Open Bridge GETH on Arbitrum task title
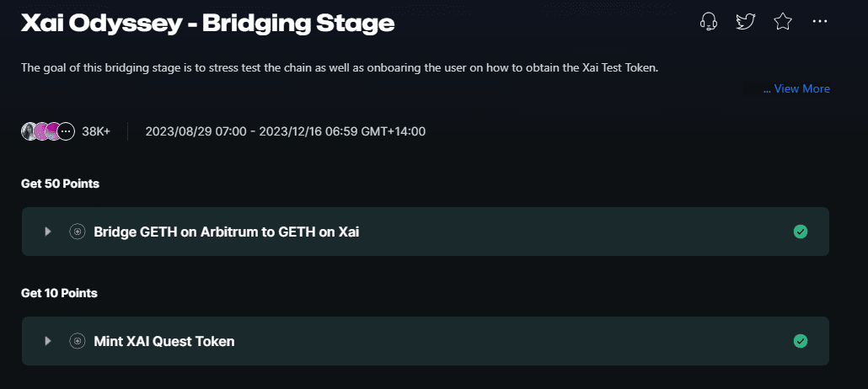The height and width of the screenshot is (389, 868). pos(227,232)
